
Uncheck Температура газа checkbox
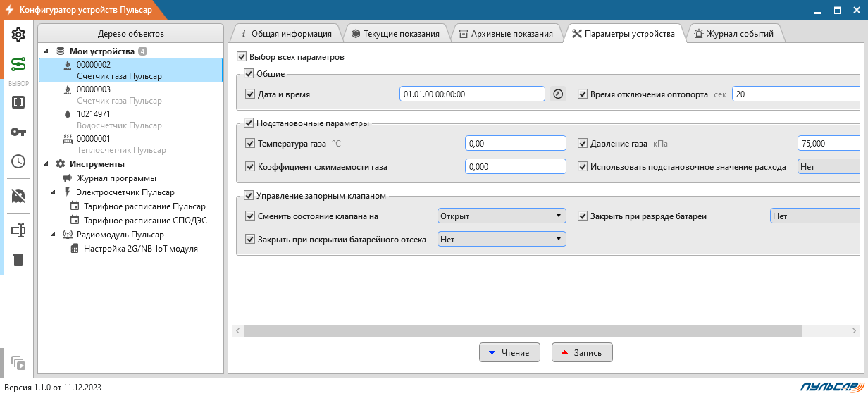[250, 144]
